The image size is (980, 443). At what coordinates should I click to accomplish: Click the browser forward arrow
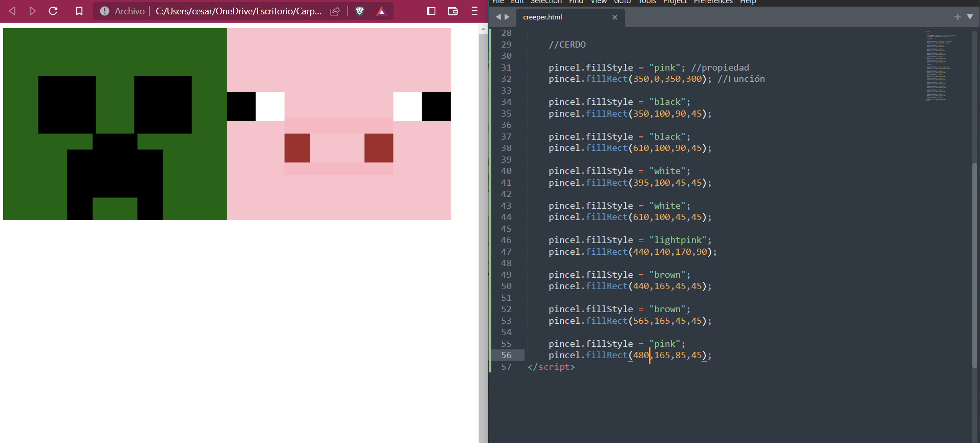pyautogui.click(x=33, y=11)
